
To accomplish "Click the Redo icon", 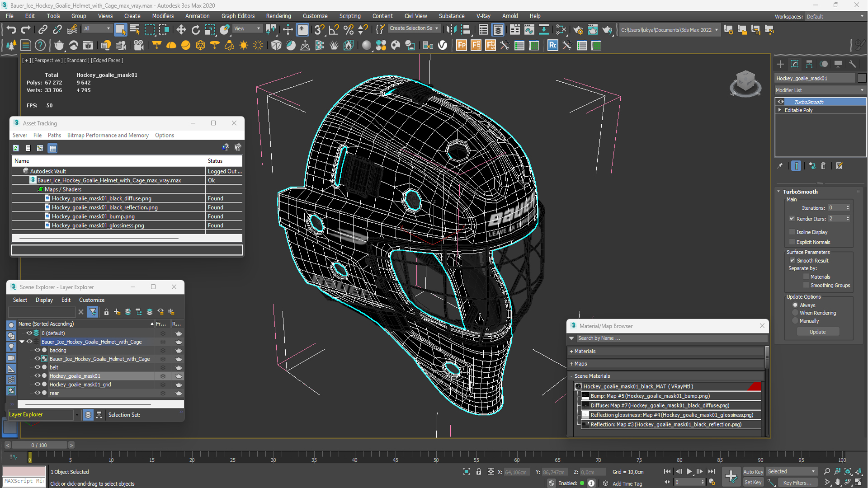I will 26,30.
